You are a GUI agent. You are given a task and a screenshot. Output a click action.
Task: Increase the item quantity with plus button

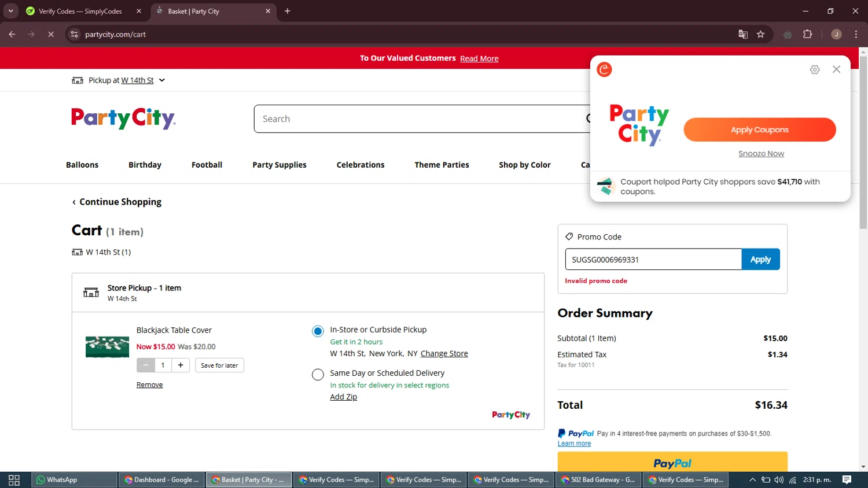[x=181, y=365]
